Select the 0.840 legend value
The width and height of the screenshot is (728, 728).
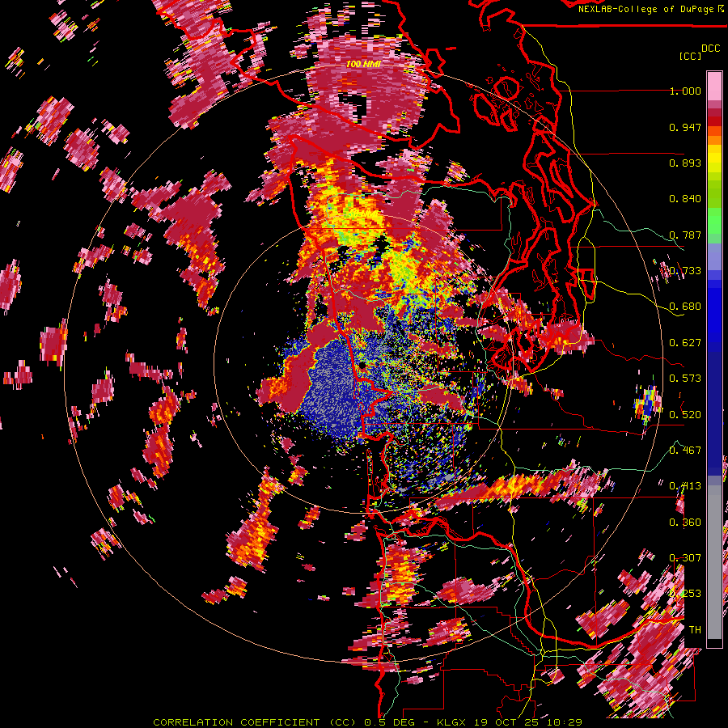(x=685, y=199)
